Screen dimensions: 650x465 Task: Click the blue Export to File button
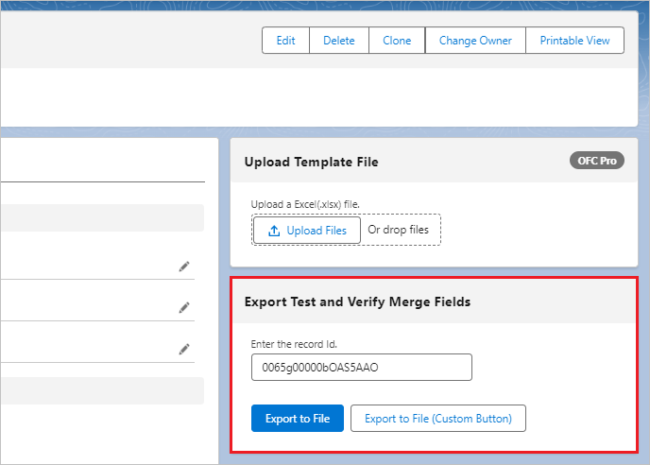click(297, 418)
